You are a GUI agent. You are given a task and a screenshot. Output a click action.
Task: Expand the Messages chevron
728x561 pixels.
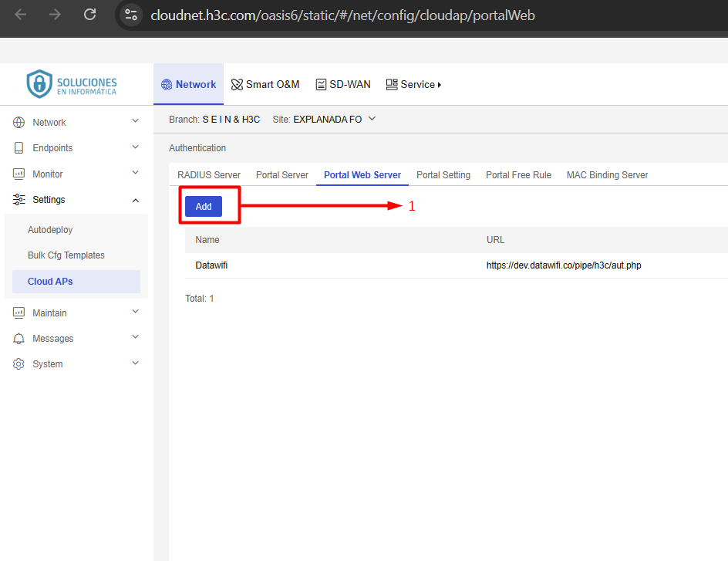click(x=136, y=337)
